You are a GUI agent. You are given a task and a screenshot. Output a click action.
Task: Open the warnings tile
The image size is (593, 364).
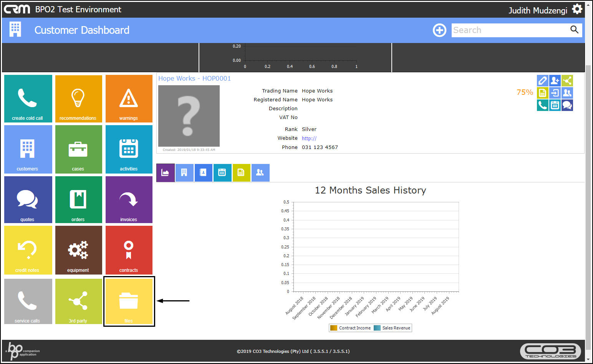(129, 99)
